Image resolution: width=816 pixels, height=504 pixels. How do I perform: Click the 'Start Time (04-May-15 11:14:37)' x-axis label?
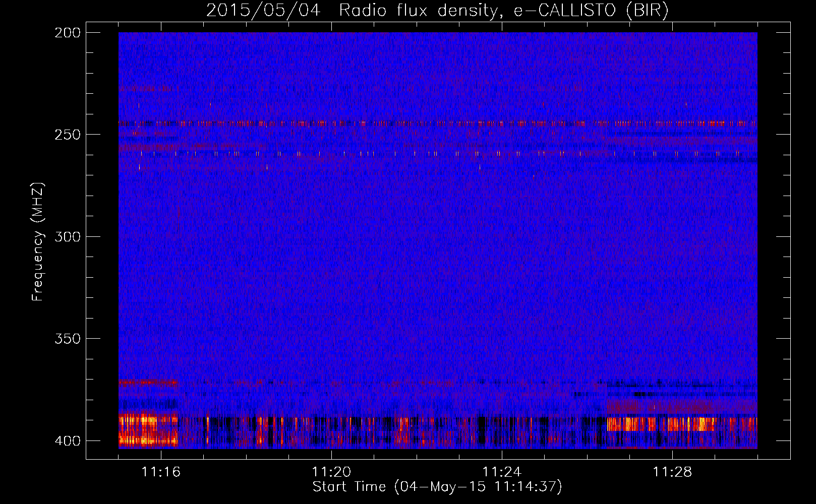point(437,487)
